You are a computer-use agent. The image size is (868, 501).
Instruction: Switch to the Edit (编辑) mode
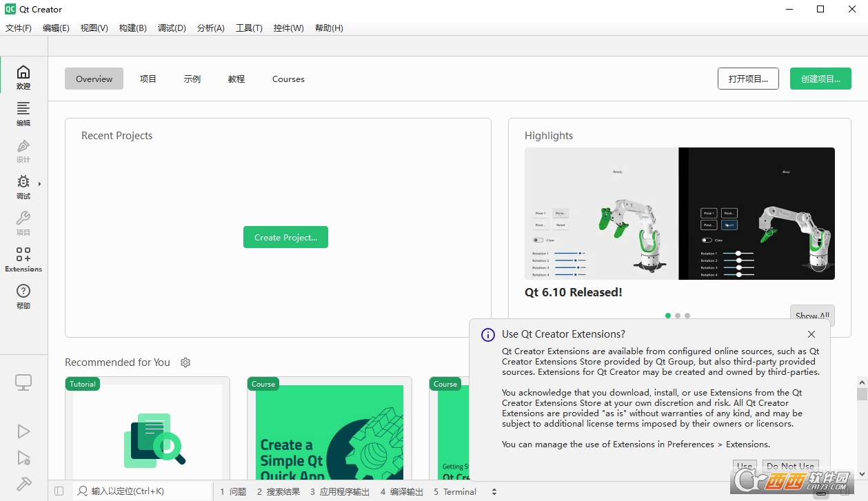(x=23, y=114)
